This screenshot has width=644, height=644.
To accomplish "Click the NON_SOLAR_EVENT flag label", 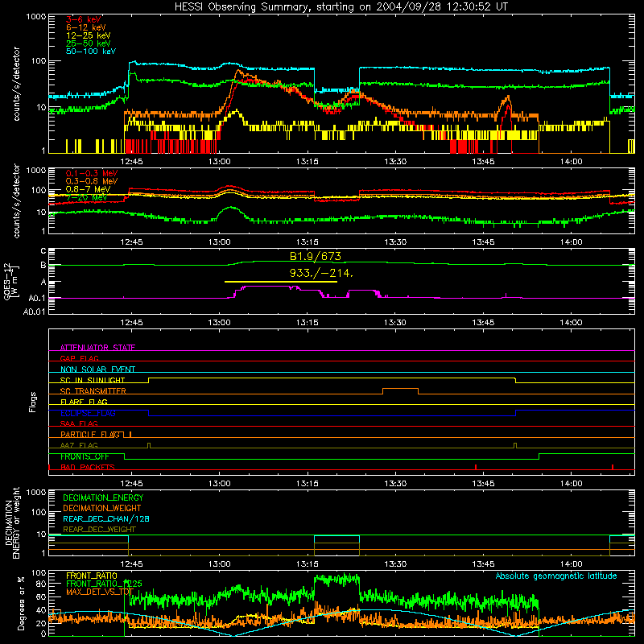I will point(97,369).
